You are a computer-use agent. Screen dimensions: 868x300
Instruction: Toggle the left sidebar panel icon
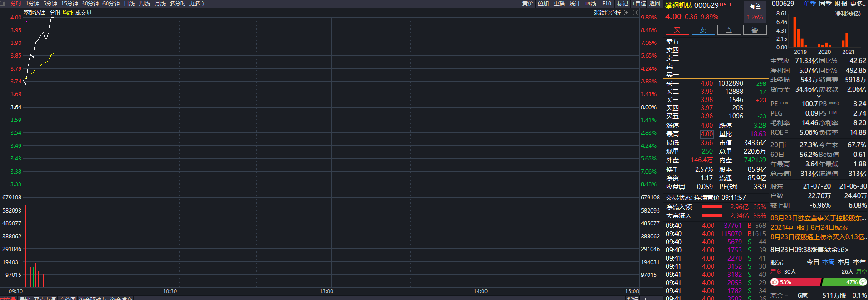pos(3,4)
